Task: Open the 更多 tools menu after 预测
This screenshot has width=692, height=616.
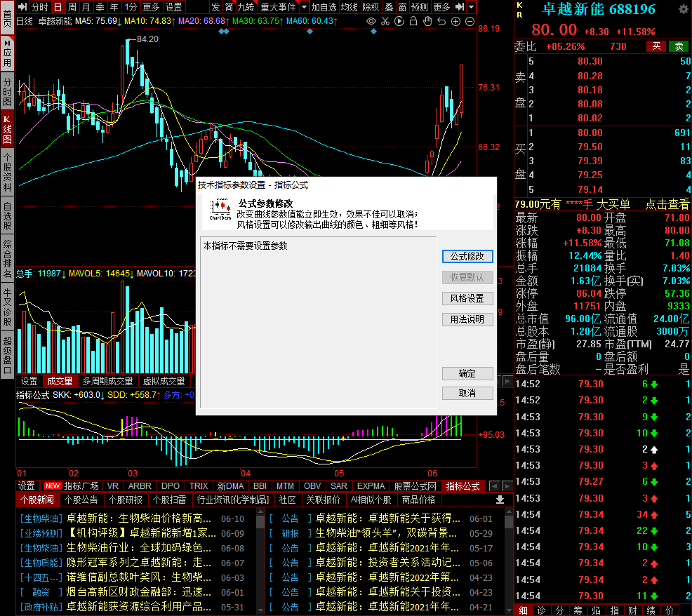Action: coord(441,6)
